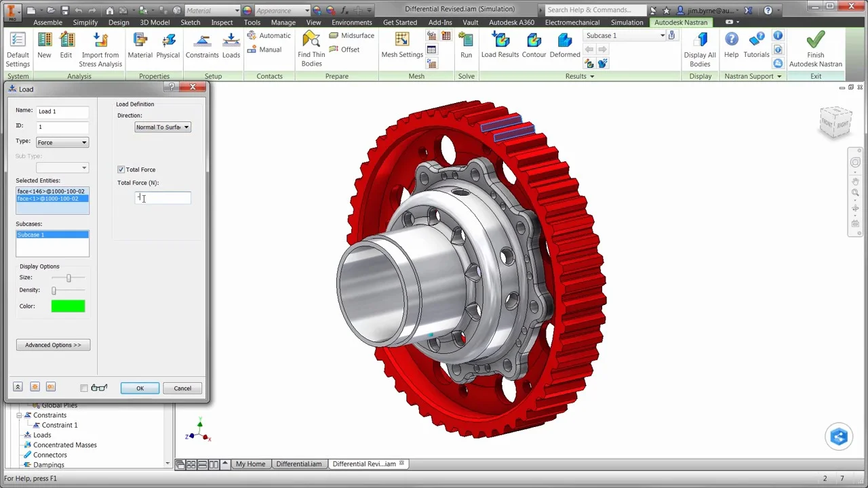Import from Stress Analysis
Viewport: 868px width, 488px height.
pyautogui.click(x=100, y=49)
